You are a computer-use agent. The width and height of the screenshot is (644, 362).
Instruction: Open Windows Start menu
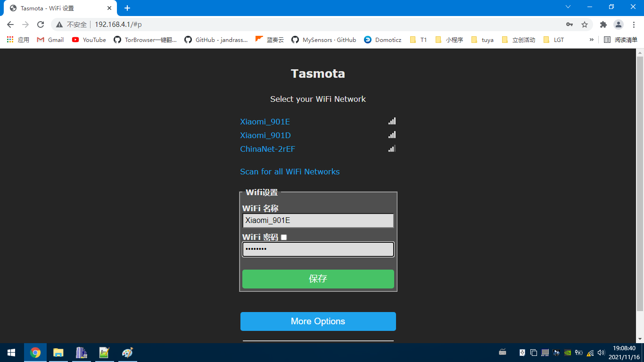(x=11, y=353)
